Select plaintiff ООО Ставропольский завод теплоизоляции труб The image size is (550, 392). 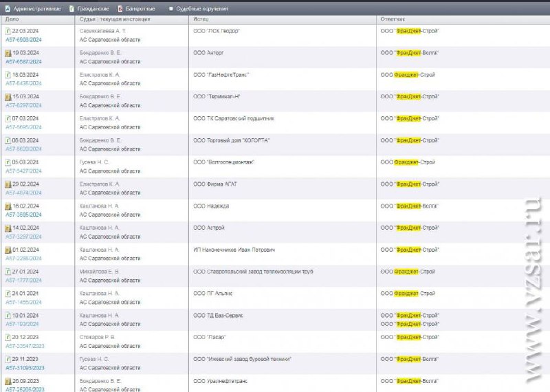click(x=253, y=272)
